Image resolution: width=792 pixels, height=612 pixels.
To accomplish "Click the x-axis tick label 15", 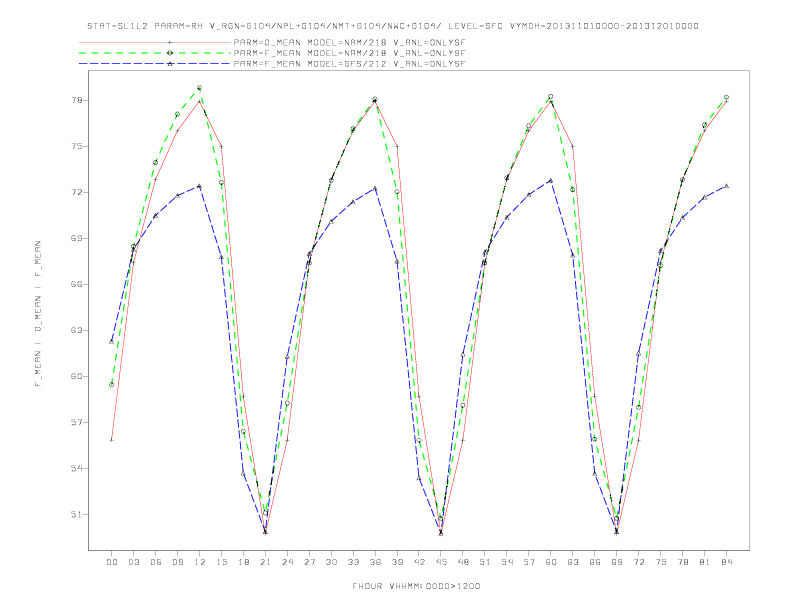I will click(221, 562).
